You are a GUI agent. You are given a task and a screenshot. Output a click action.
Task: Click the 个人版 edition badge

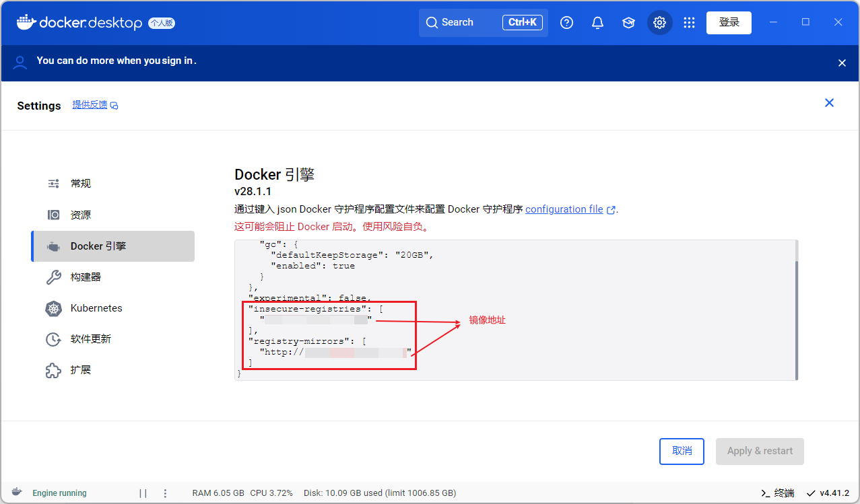coord(162,23)
